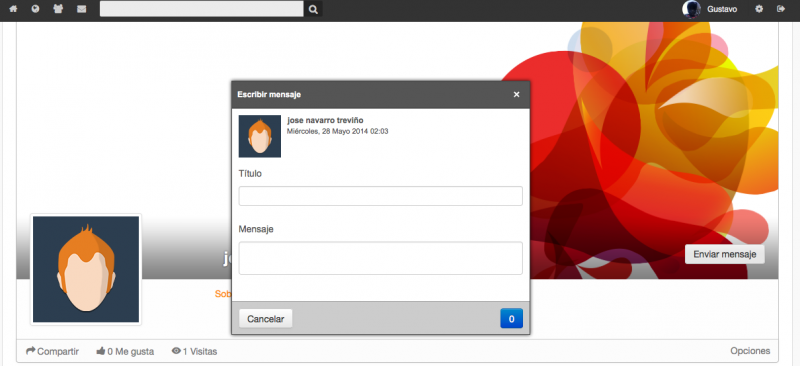Click the search magnifier button

pos(313,9)
